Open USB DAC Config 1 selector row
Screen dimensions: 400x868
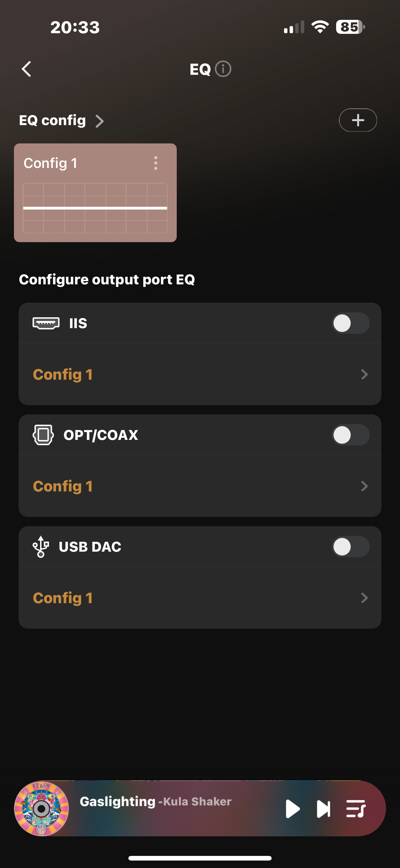200,598
